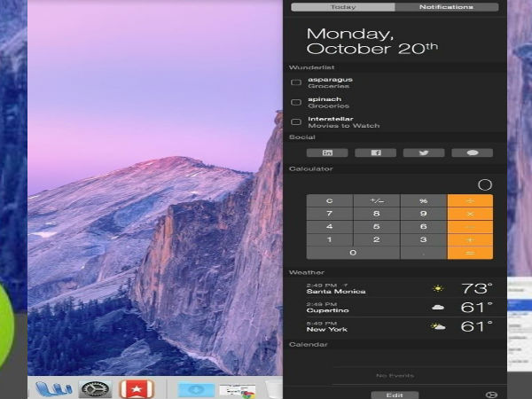
Task: Click the Messages speech bubble icon
Action: (471, 153)
